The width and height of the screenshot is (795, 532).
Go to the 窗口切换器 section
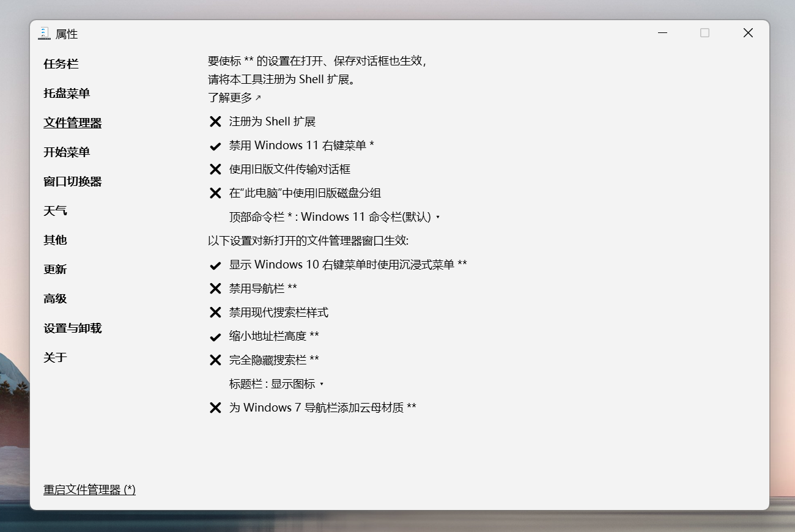(72, 182)
